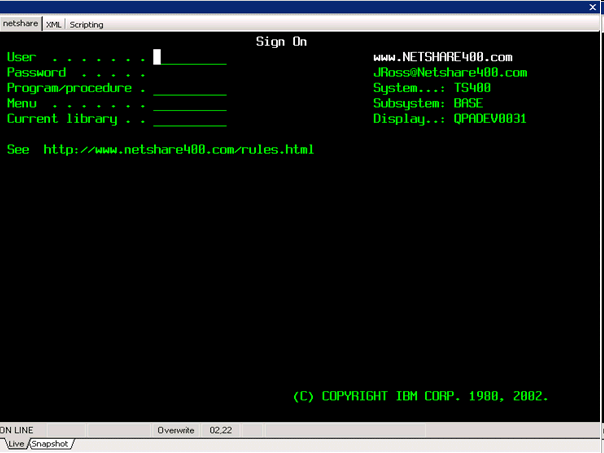This screenshot has height=453, width=604.
Task: Click the ON LINE status indicator
Action: (x=17, y=430)
